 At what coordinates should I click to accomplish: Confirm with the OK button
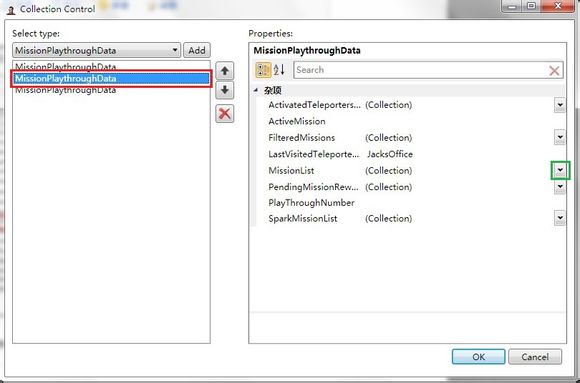pyautogui.click(x=478, y=357)
